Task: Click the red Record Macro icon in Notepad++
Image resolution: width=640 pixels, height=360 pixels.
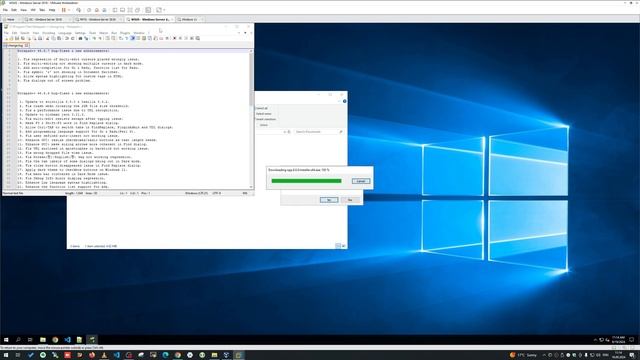Action: 174,38
